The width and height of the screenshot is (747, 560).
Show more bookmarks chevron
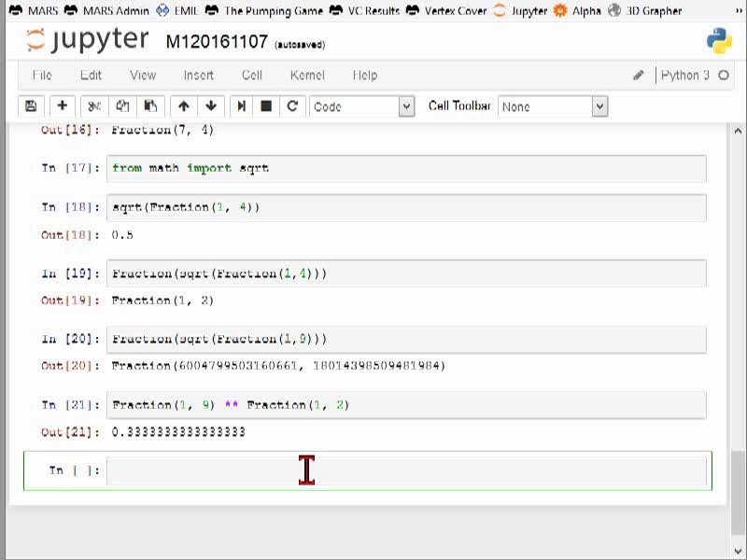(739, 10)
